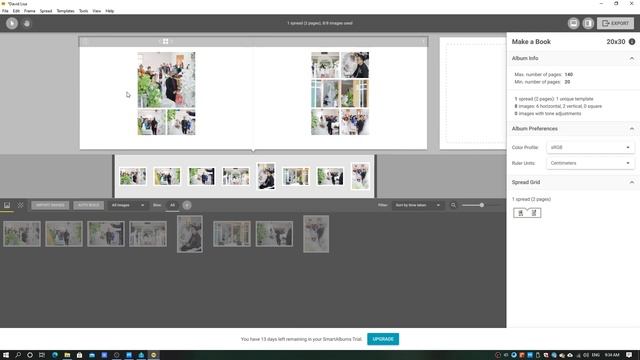640x360 pixels.
Task: Open the Help menu
Action: [109, 11]
